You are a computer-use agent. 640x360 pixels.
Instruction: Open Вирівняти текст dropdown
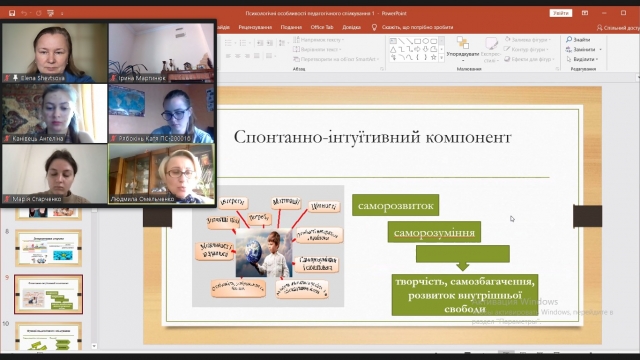(318, 49)
